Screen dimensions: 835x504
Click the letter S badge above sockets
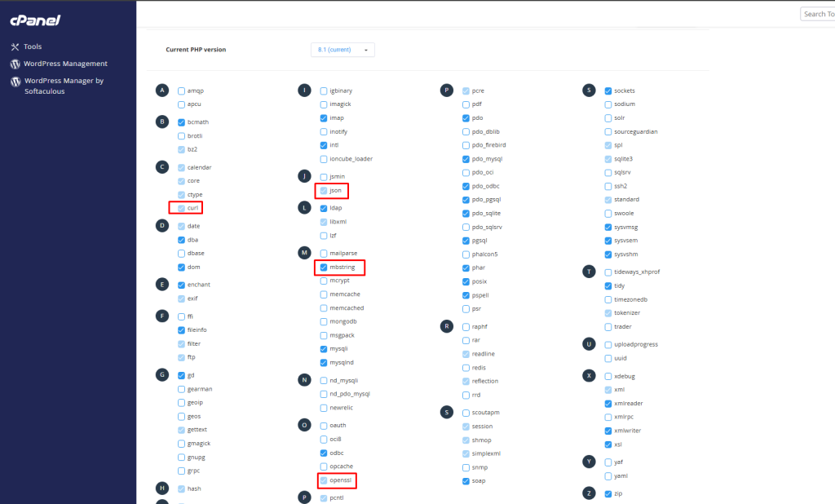(x=590, y=91)
